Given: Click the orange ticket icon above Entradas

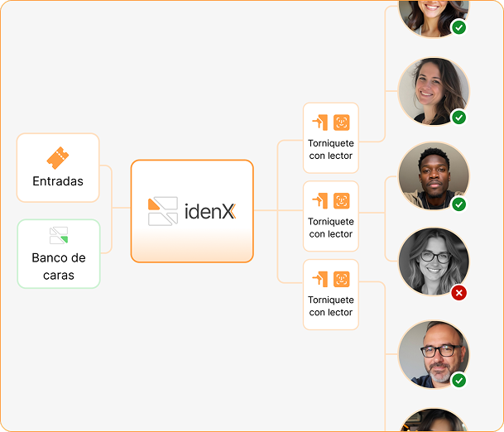Looking at the screenshot, I should tap(57, 158).
